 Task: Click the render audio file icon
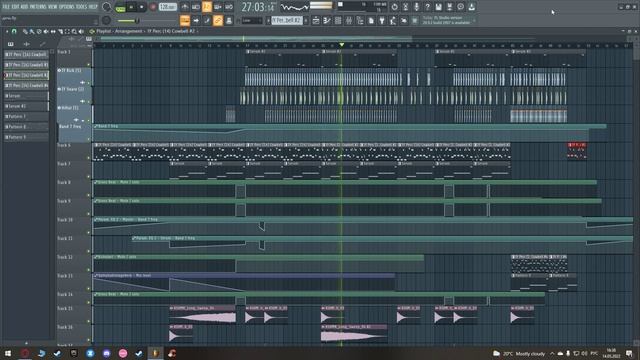tap(449, 7)
